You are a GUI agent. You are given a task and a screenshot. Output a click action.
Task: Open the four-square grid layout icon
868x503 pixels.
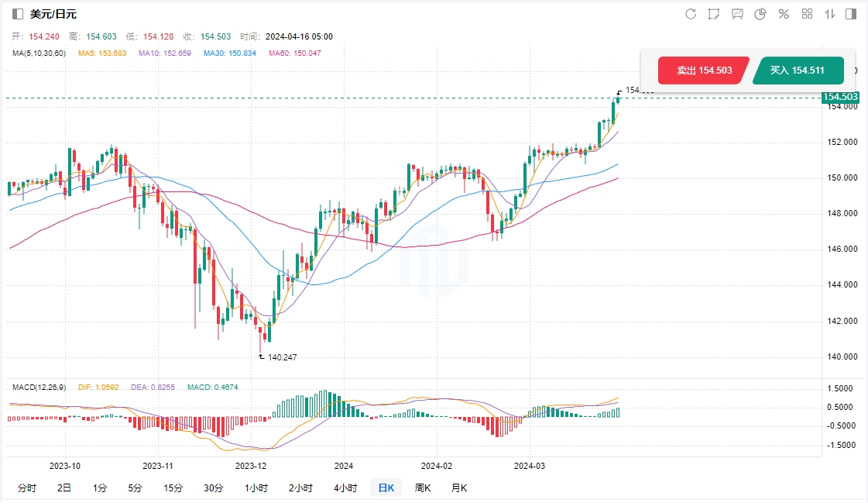(807, 14)
